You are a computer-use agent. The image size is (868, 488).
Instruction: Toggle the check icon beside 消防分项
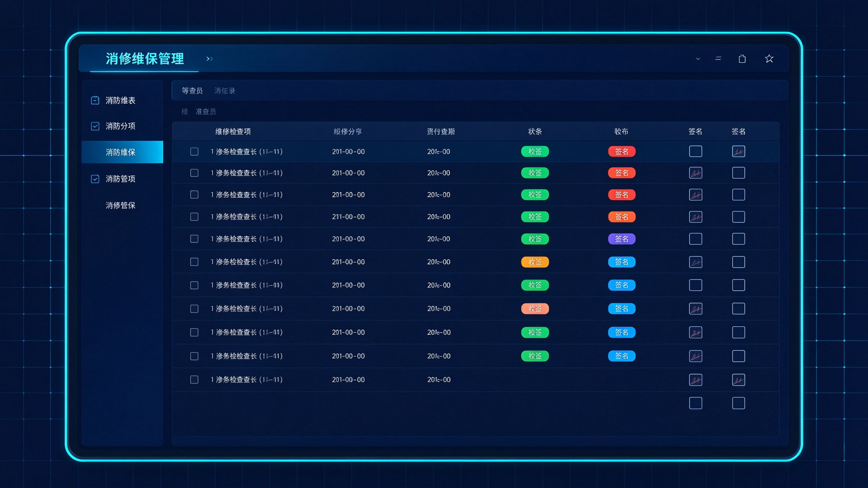(x=95, y=126)
